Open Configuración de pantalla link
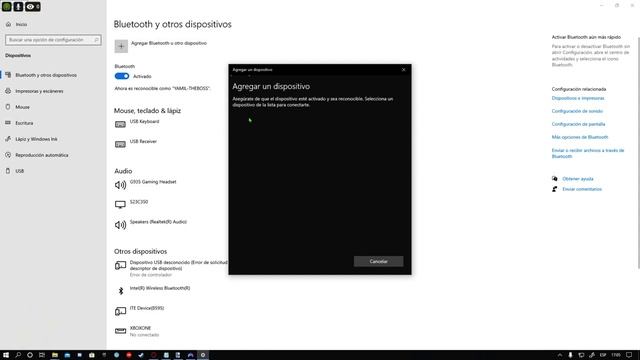Image resolution: width=640 pixels, height=360 pixels. (x=578, y=124)
